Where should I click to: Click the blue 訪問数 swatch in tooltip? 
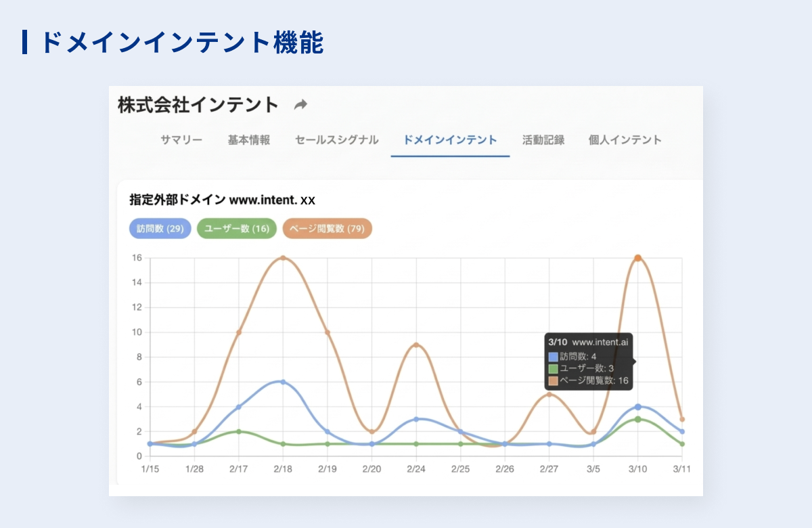[x=553, y=357]
